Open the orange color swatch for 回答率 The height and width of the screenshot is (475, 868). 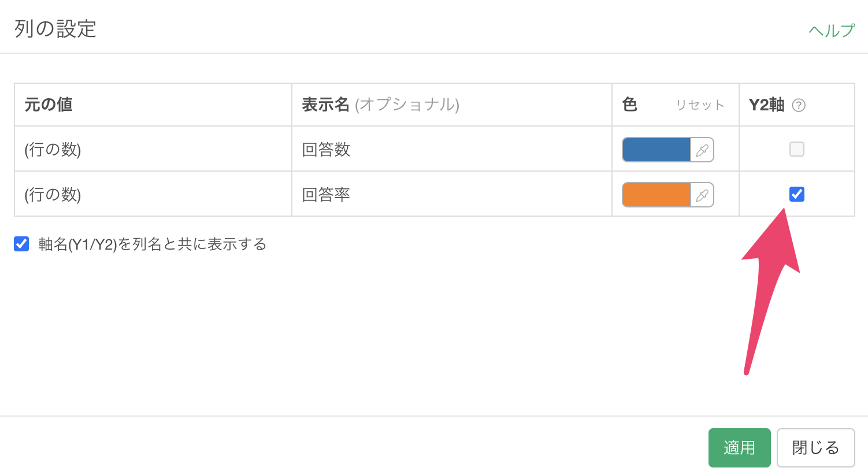656,195
